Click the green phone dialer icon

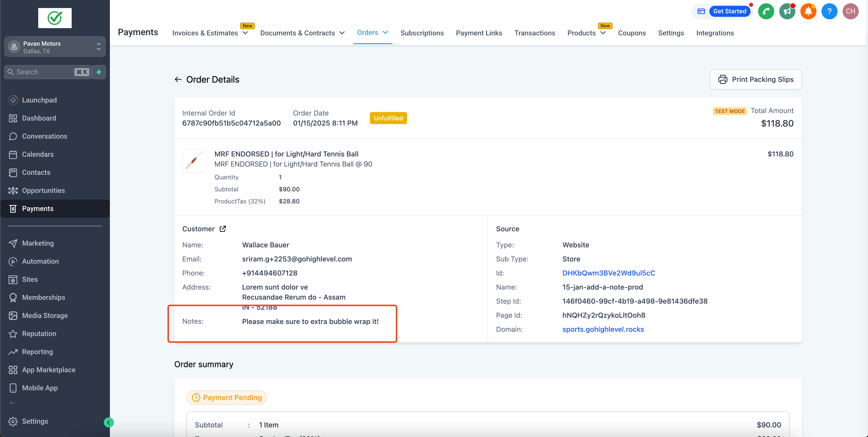point(766,11)
